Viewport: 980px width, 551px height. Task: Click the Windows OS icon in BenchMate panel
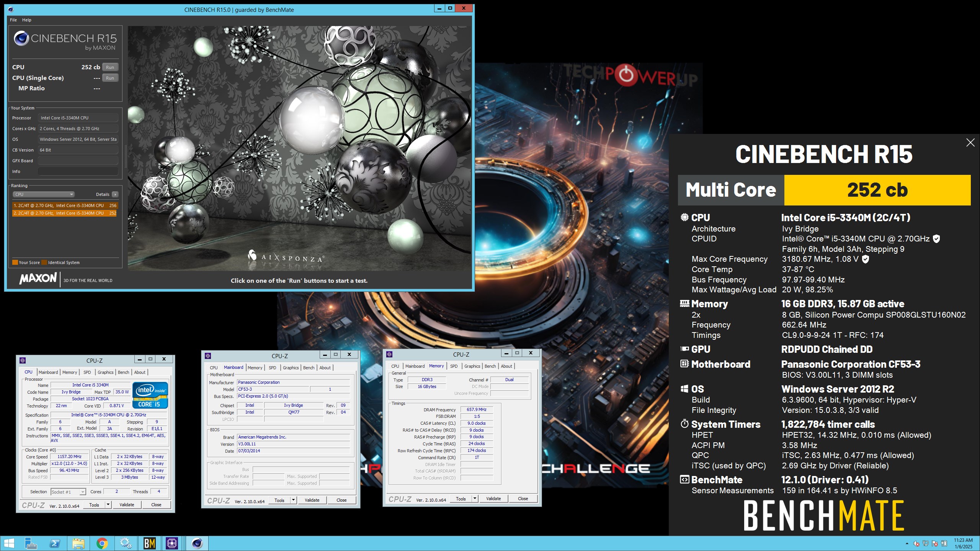tap(684, 389)
